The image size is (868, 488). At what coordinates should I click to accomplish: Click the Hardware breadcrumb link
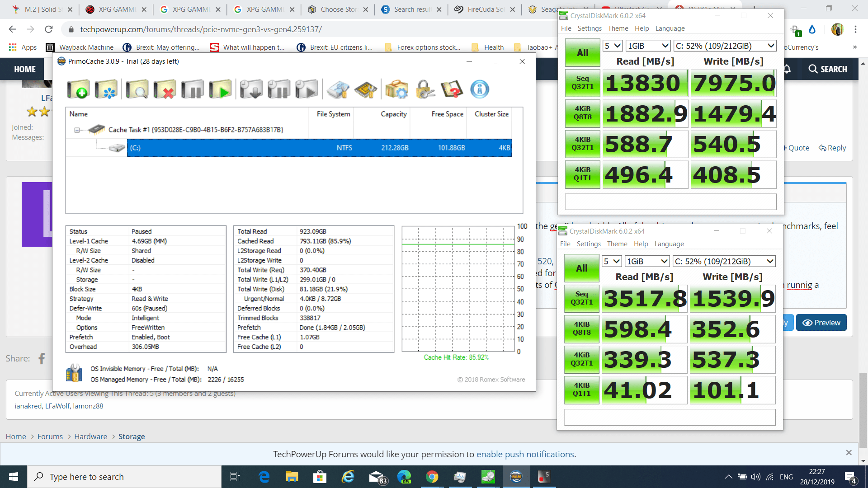[91, 436]
